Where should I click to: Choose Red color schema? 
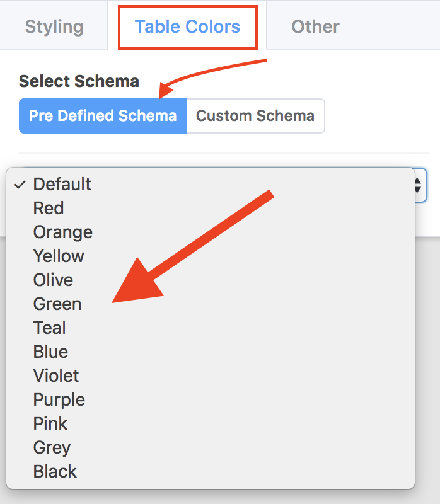(49, 208)
